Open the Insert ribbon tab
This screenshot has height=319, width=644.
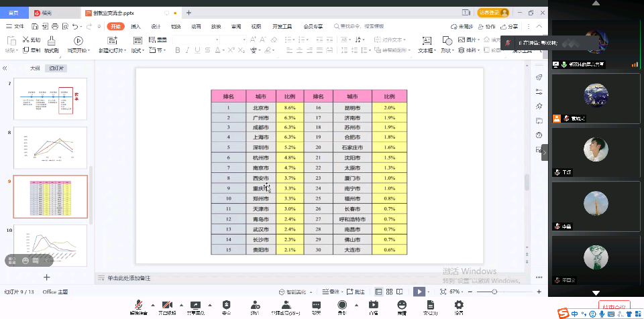coord(136,27)
